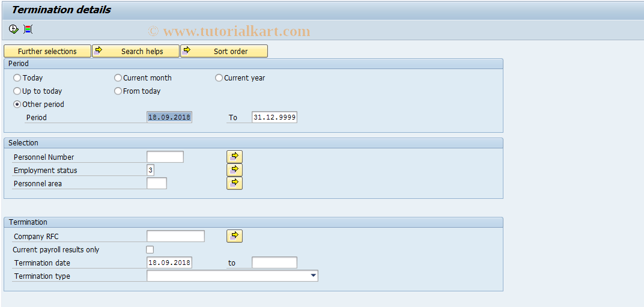Click the Termination group header
644x307 pixels.
(253, 222)
